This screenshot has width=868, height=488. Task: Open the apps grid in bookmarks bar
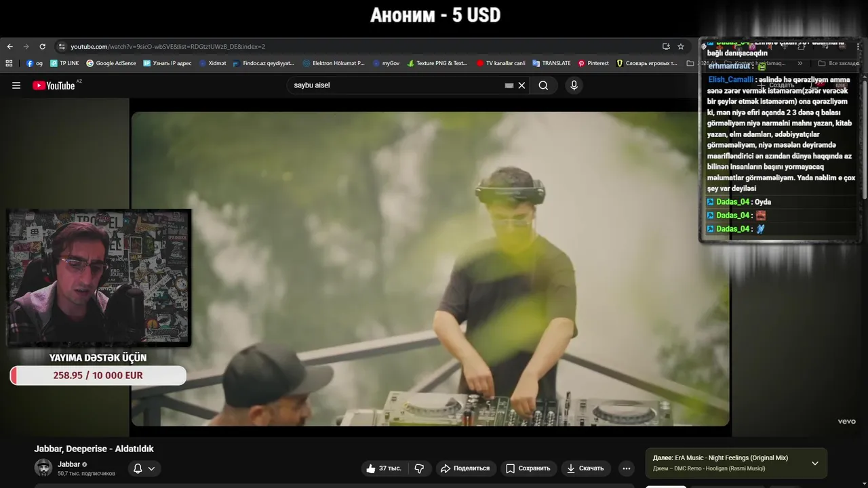[9, 63]
